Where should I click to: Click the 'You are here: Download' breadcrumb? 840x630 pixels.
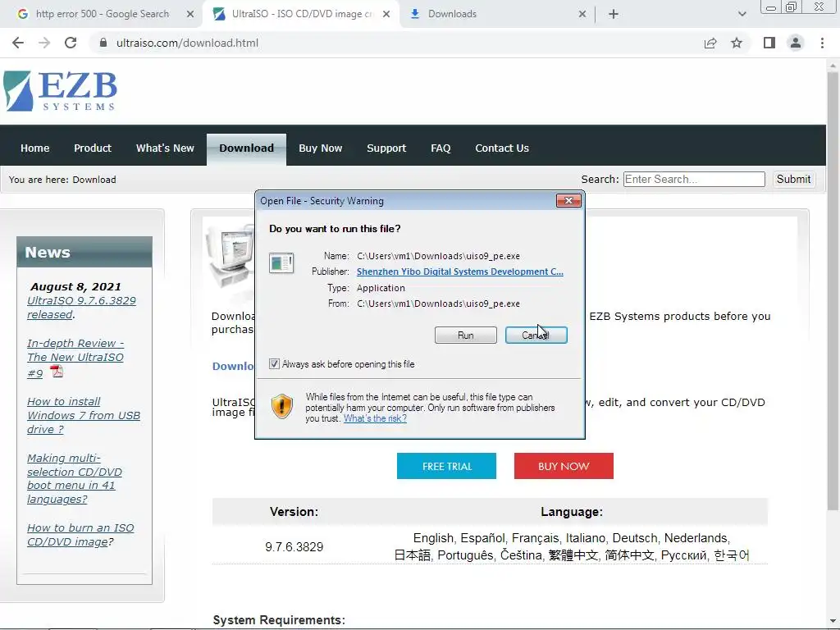coord(62,180)
